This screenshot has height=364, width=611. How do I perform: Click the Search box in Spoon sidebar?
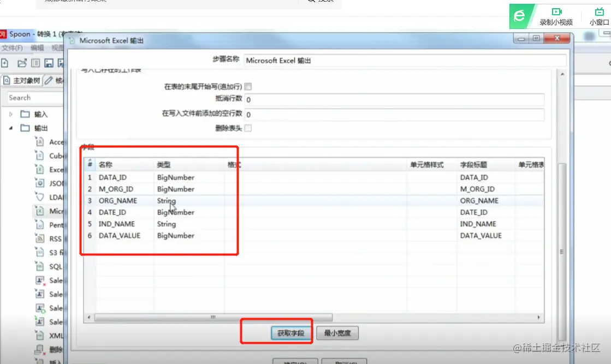click(35, 98)
